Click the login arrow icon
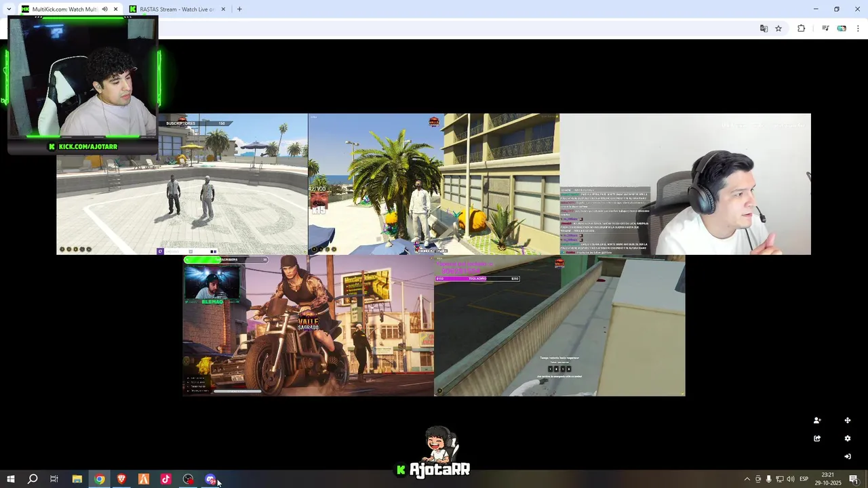Viewport: 868px width, 488px height. 847,456
